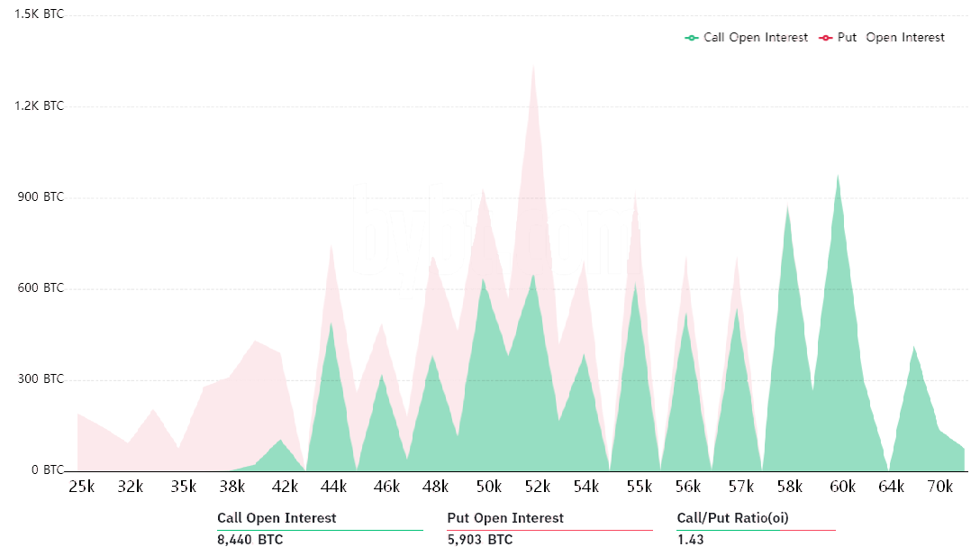Click the 1.5K BTC y-axis label
Screen dimensions: 980x556
pos(40,14)
